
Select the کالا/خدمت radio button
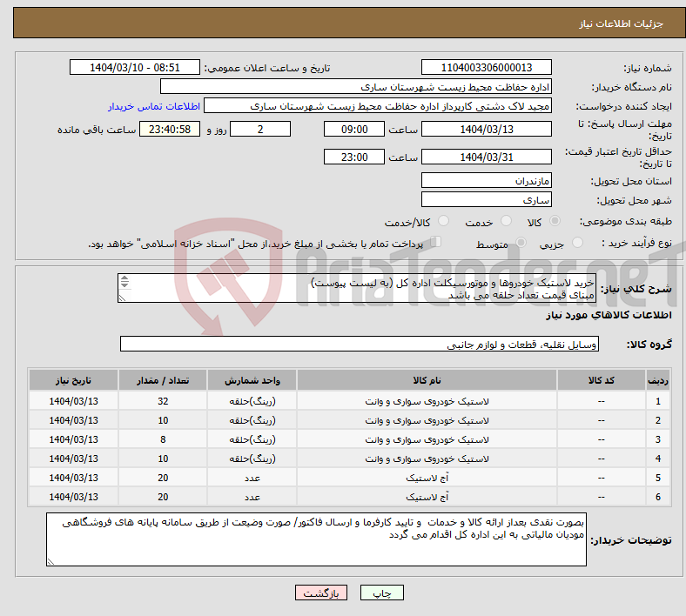[444, 221]
